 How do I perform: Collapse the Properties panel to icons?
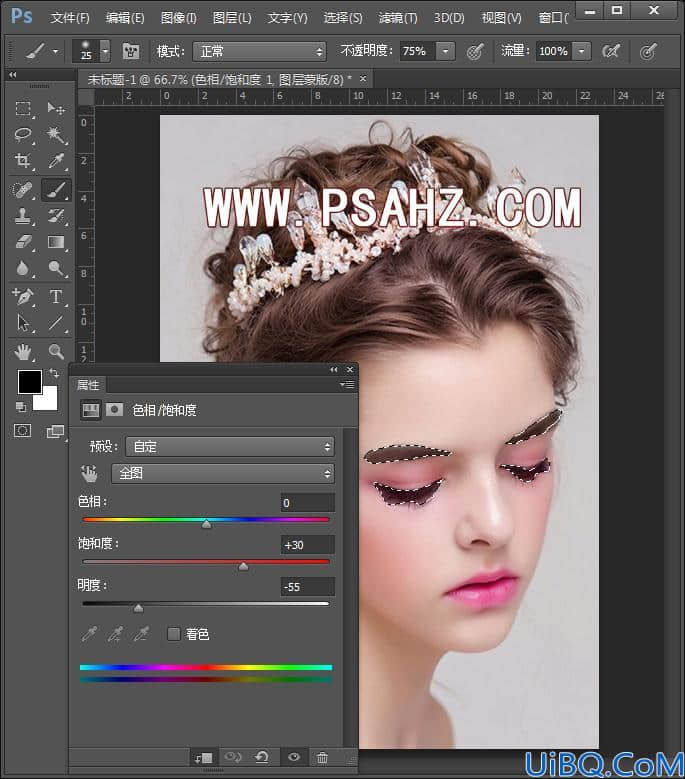(333, 370)
